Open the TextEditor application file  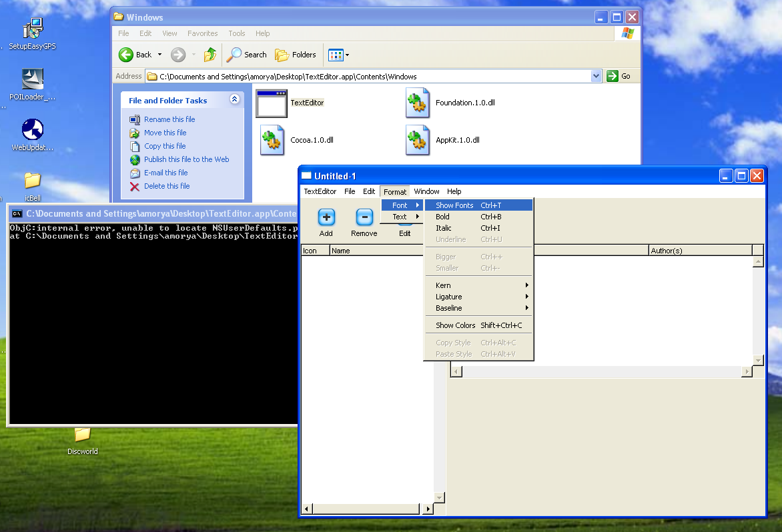pos(272,103)
